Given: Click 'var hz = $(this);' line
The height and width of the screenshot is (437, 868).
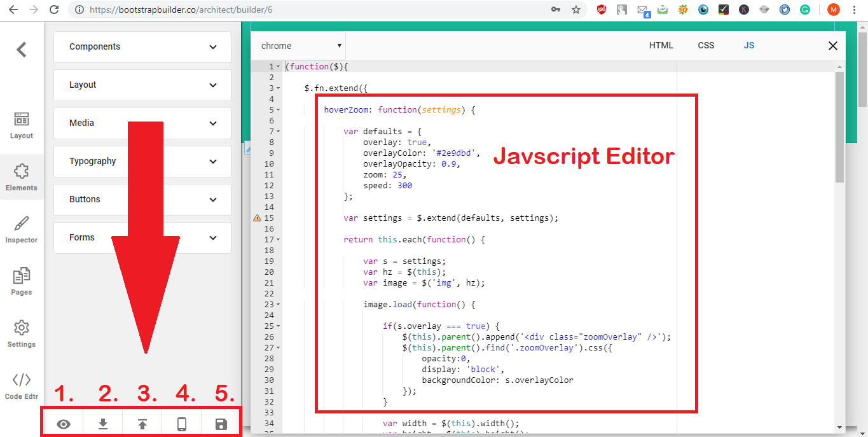Looking at the screenshot, I should (x=404, y=272).
